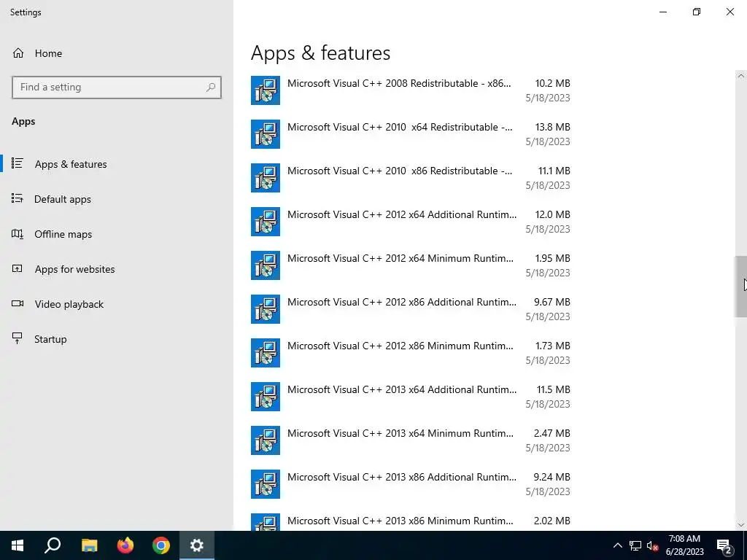The height and width of the screenshot is (560, 747).
Task: Select Visual C++ 2012 x86 Minimum Runtime entry
Action: click(411, 354)
